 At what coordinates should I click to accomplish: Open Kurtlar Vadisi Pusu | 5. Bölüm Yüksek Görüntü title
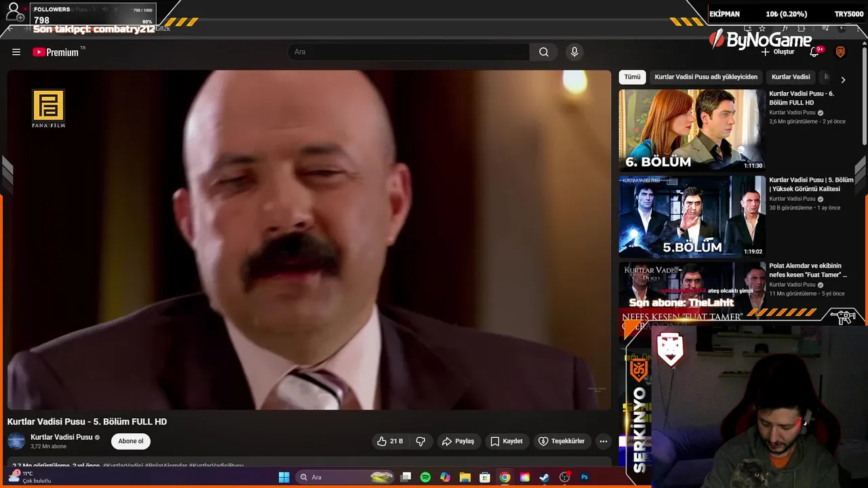pyautogui.click(x=811, y=184)
